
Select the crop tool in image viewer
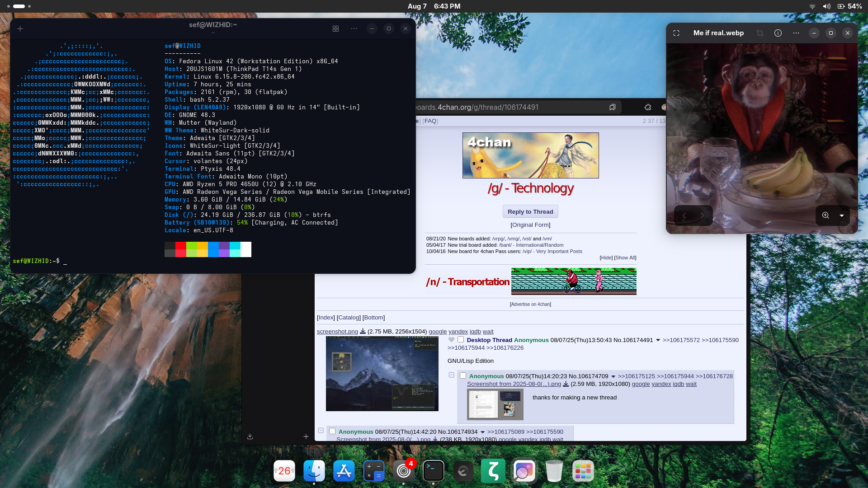[x=759, y=33]
